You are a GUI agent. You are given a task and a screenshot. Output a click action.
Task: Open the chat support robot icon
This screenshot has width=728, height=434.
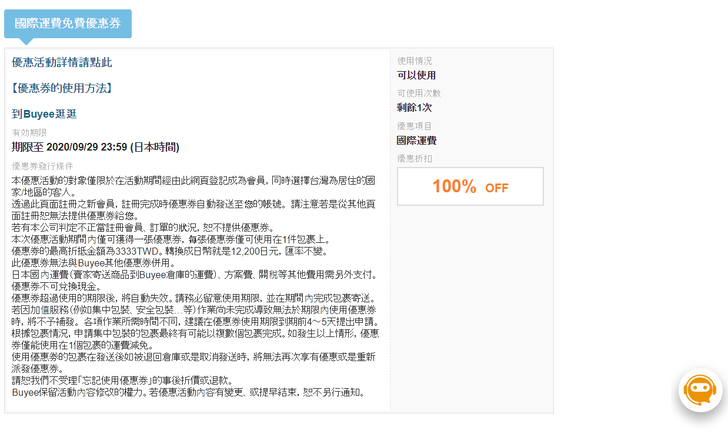tap(701, 390)
